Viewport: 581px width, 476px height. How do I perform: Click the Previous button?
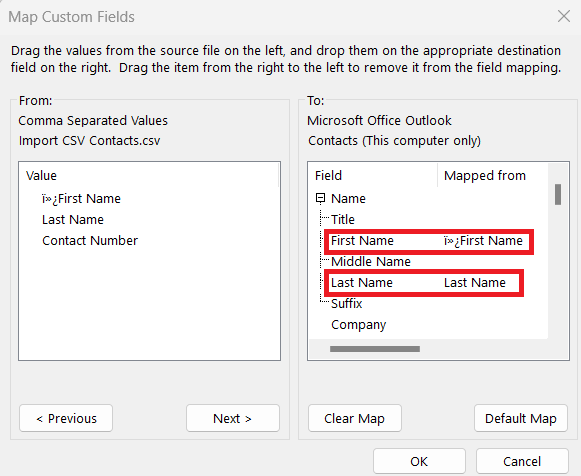(x=66, y=418)
